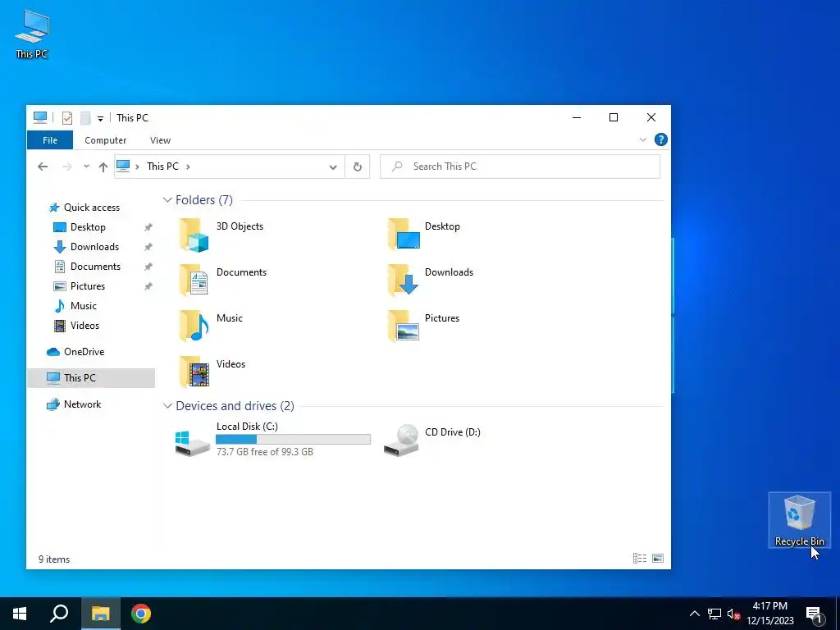840x630 pixels.
Task: Open the customize quick access toolbar dropdown
Action: [x=100, y=118]
